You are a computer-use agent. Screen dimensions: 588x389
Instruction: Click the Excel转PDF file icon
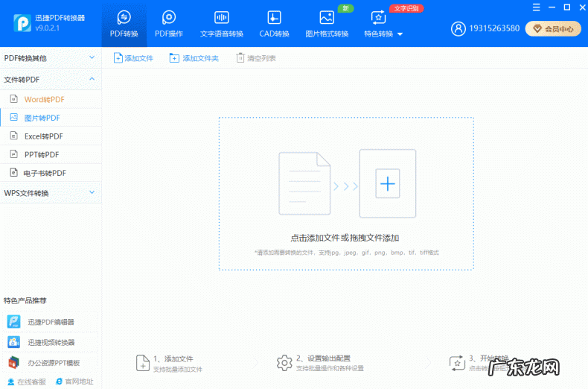[x=14, y=136]
